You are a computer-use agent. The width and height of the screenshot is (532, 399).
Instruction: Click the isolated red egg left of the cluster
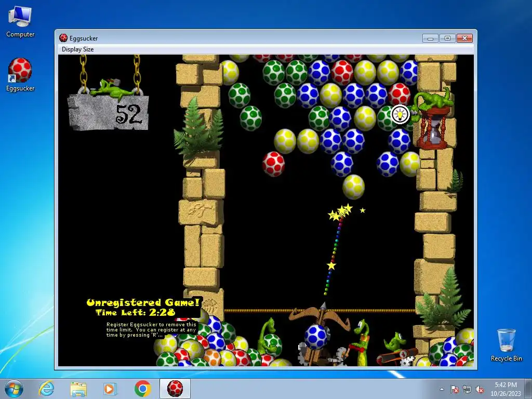point(273,164)
